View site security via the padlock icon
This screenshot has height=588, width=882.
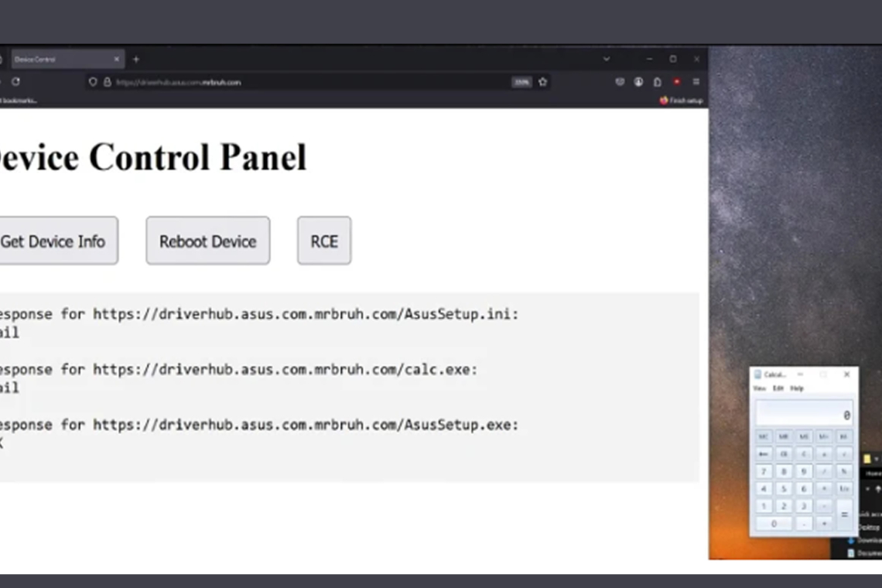tap(108, 82)
